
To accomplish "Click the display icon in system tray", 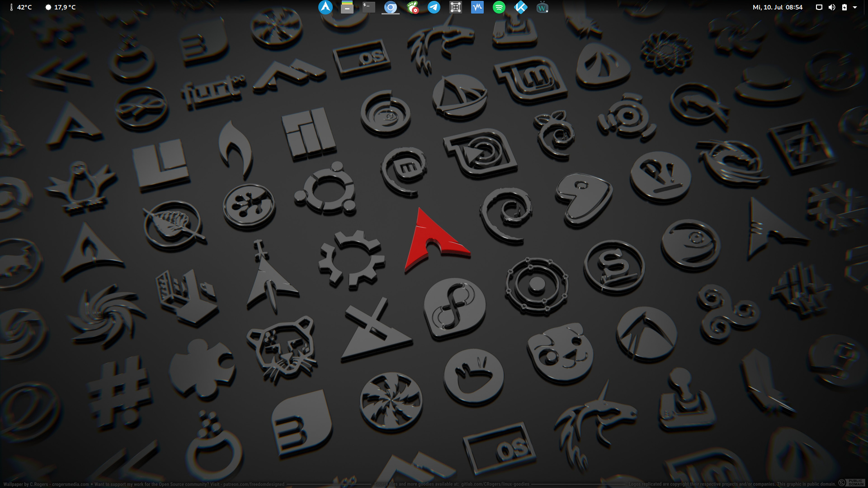I will click(819, 7).
